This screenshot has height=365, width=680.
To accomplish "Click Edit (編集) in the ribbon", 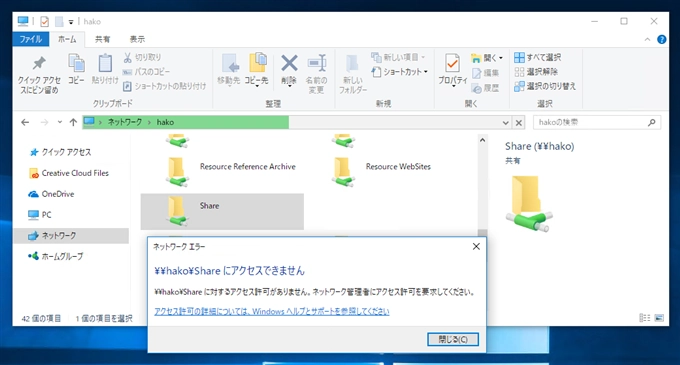I will [486, 73].
